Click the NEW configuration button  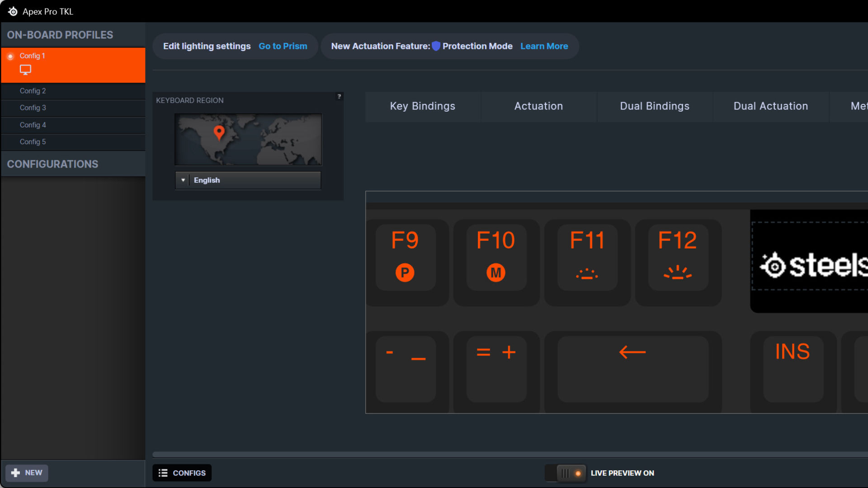click(27, 473)
